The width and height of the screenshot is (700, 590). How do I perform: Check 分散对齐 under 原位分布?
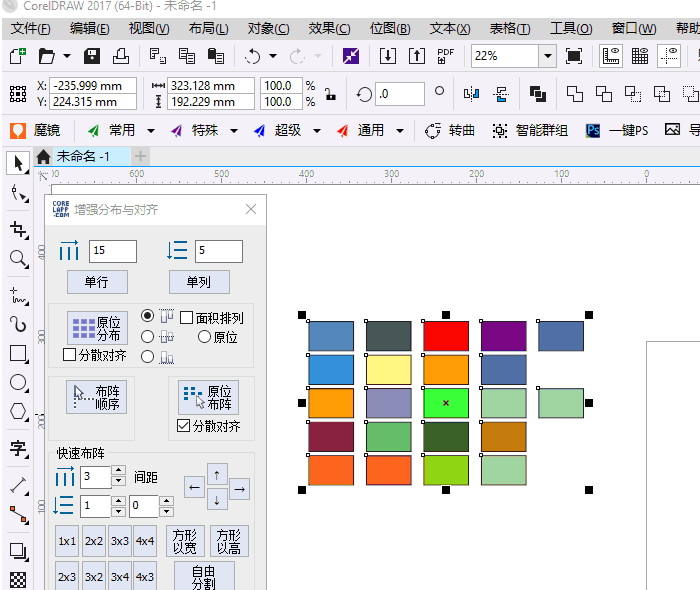coord(70,355)
